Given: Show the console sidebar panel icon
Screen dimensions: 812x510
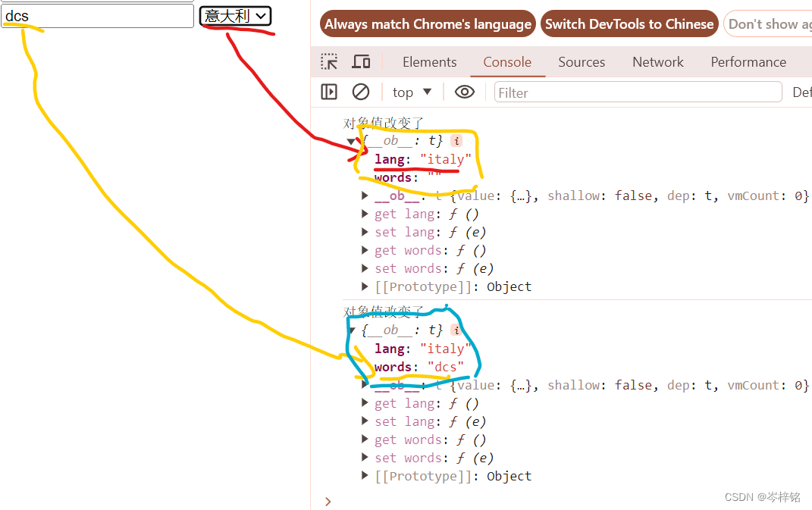Looking at the screenshot, I should click(x=328, y=92).
